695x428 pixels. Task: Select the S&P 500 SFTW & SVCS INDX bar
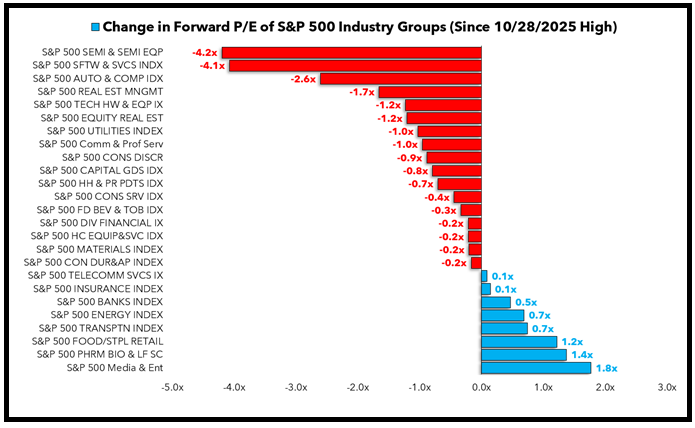pyautogui.click(x=354, y=65)
